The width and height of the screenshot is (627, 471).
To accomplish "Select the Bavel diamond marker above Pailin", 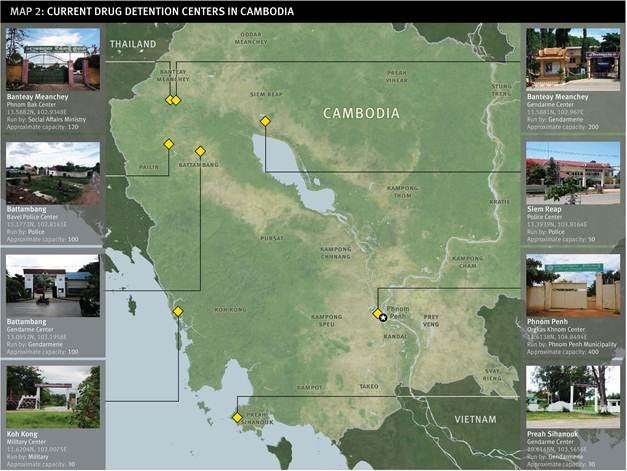I will point(168,143).
